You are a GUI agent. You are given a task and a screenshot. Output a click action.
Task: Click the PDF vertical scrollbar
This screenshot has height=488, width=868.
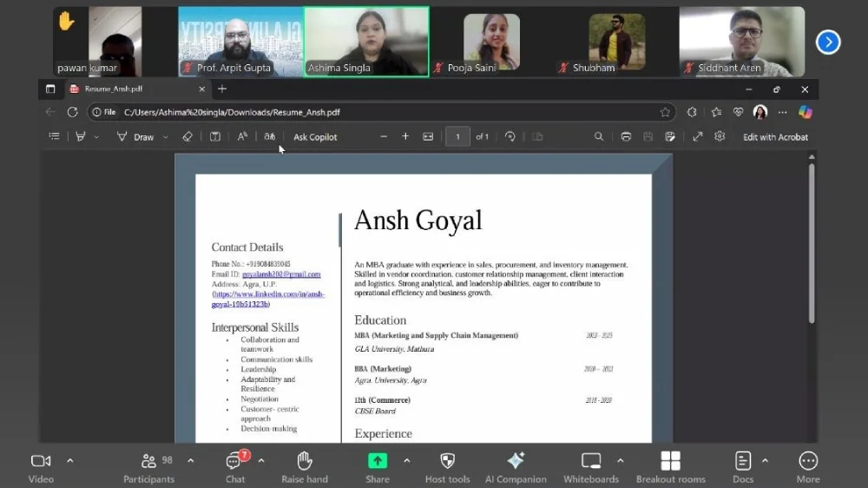(x=812, y=243)
